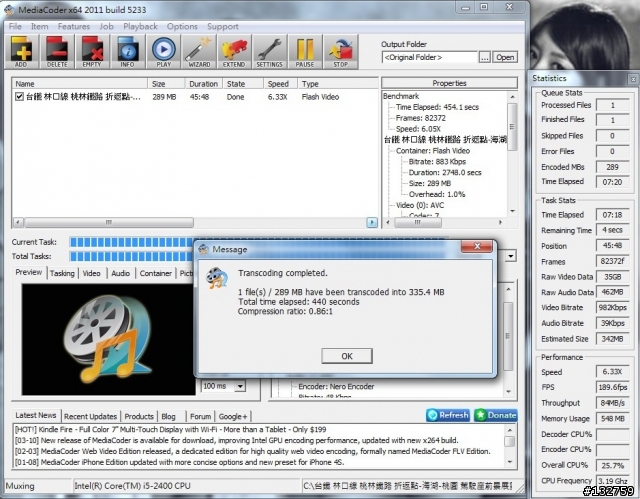The image size is (640, 499).
Task: Click the Properties panel header
Action: coord(449,83)
